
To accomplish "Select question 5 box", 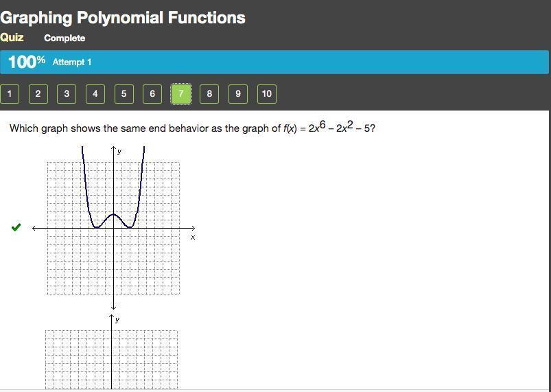I will click(x=124, y=94).
